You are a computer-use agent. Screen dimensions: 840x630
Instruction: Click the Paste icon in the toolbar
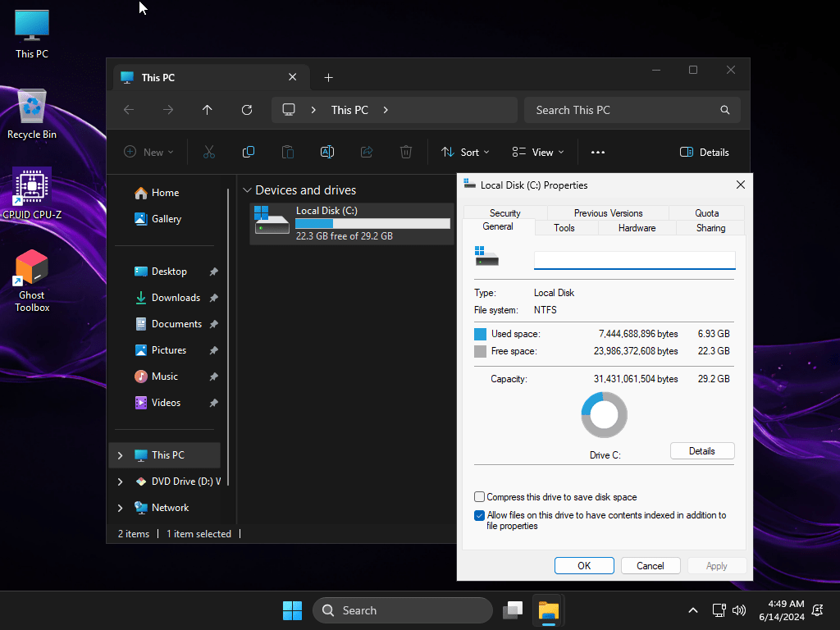288,152
